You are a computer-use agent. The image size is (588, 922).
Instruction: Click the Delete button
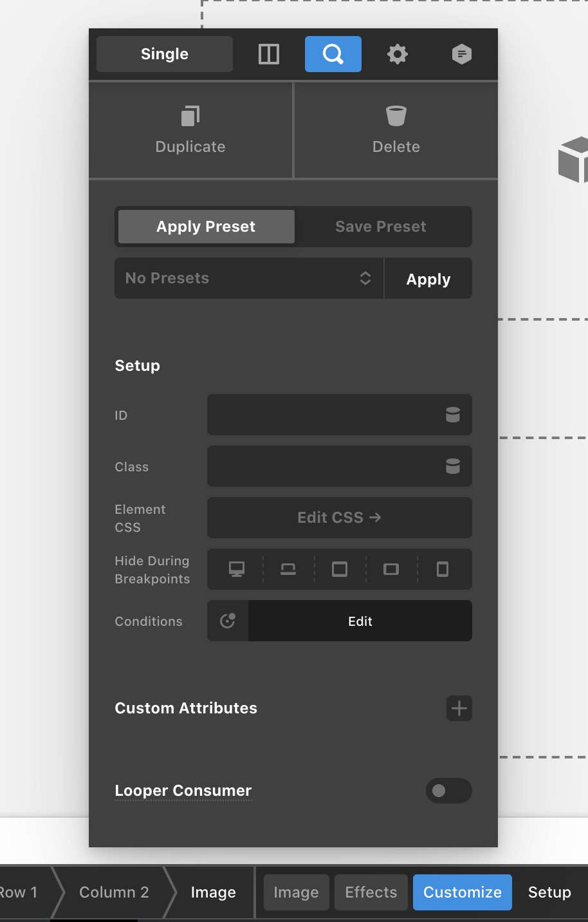(396, 130)
